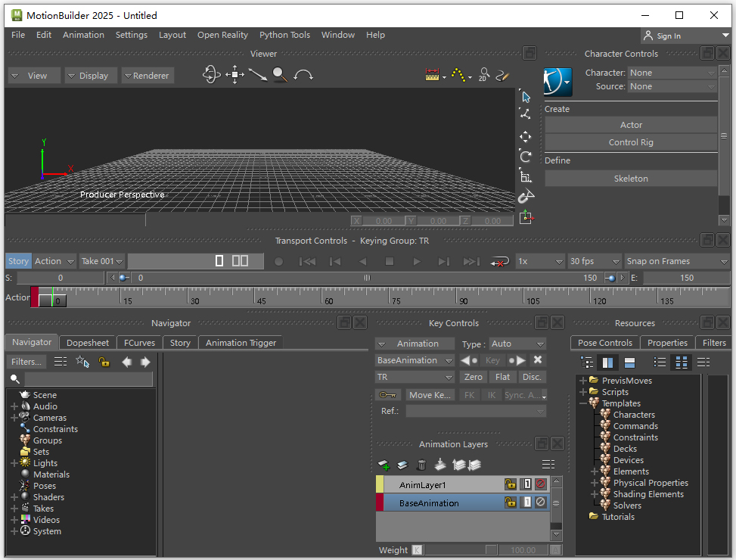Viewport: 736px width, 560px height.
Task: Activate the Magnifying glass zoom tool
Action: point(279,74)
